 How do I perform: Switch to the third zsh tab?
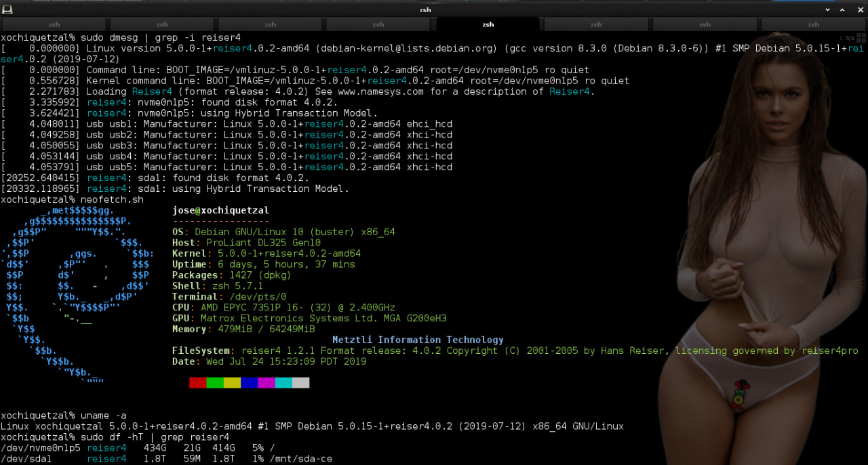[x=271, y=24]
